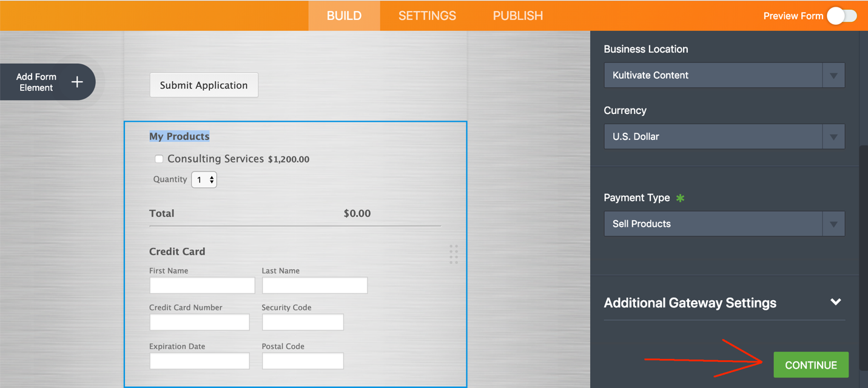The width and height of the screenshot is (868, 388).
Task: Click the green CONTINUE button
Action: (x=811, y=365)
